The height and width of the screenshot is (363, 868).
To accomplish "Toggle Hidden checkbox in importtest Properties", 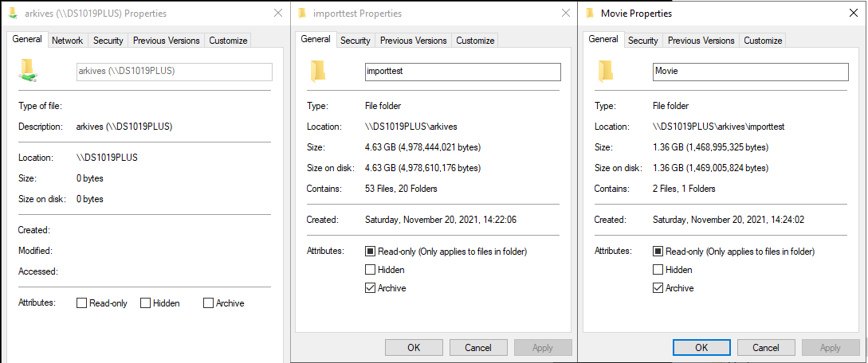I will tap(370, 270).
